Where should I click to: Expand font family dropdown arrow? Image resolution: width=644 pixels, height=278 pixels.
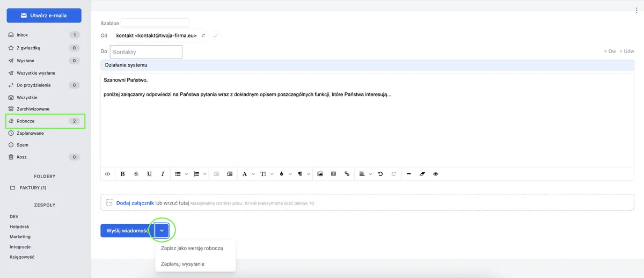click(x=253, y=174)
